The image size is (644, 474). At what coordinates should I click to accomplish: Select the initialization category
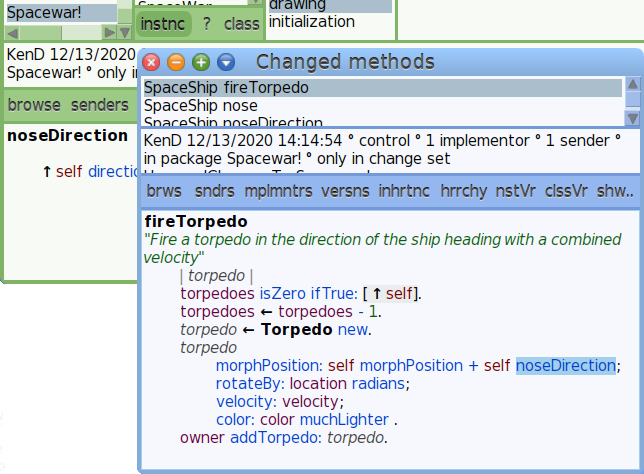[311, 22]
